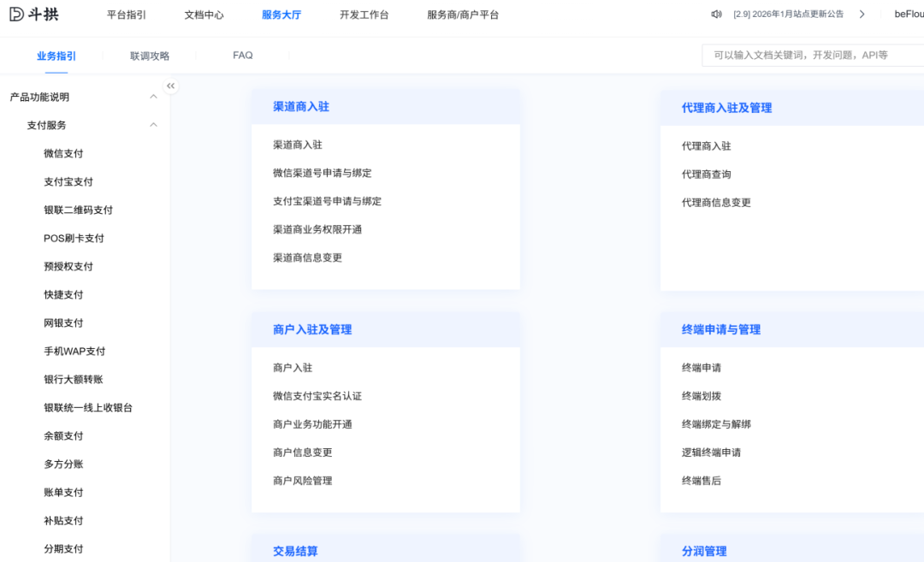Viewport: 924px width, 562px height.
Task: Open the 交易结算 card heading
Action: (x=295, y=552)
